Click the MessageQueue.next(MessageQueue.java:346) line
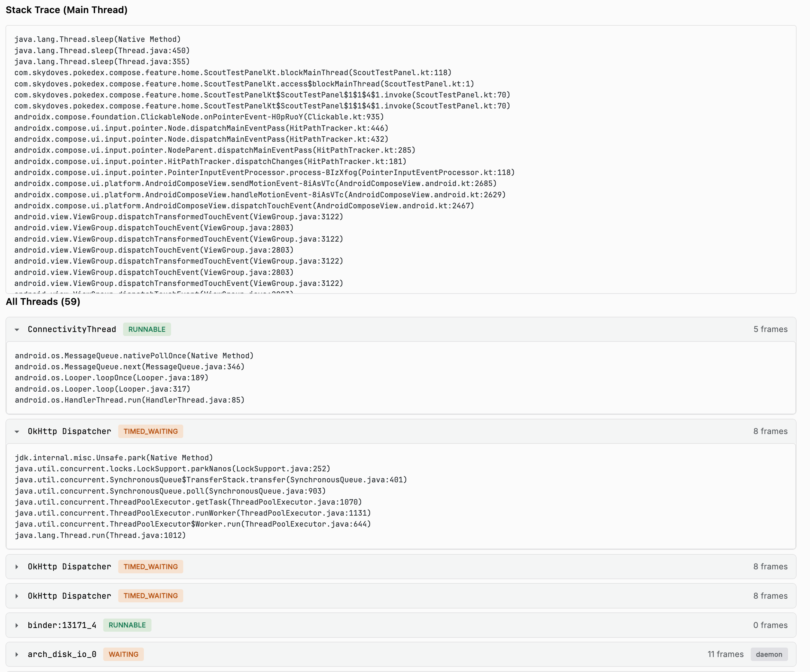This screenshot has height=672, width=810. pyautogui.click(x=130, y=367)
